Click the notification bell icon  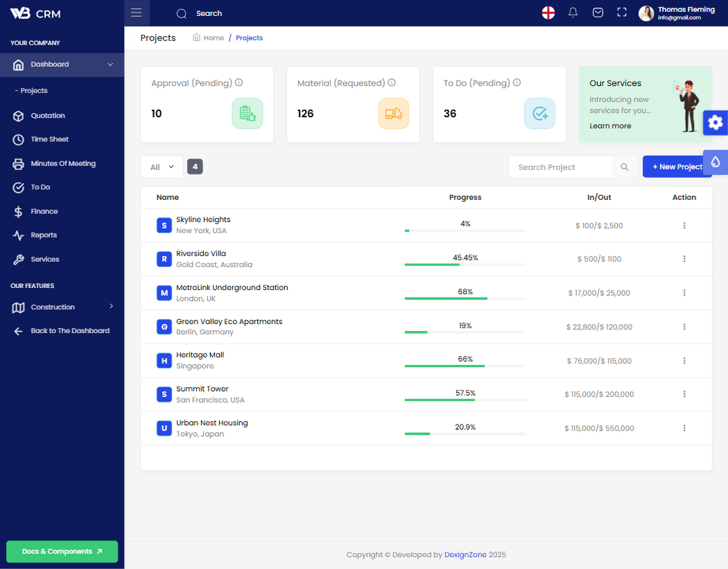point(573,13)
